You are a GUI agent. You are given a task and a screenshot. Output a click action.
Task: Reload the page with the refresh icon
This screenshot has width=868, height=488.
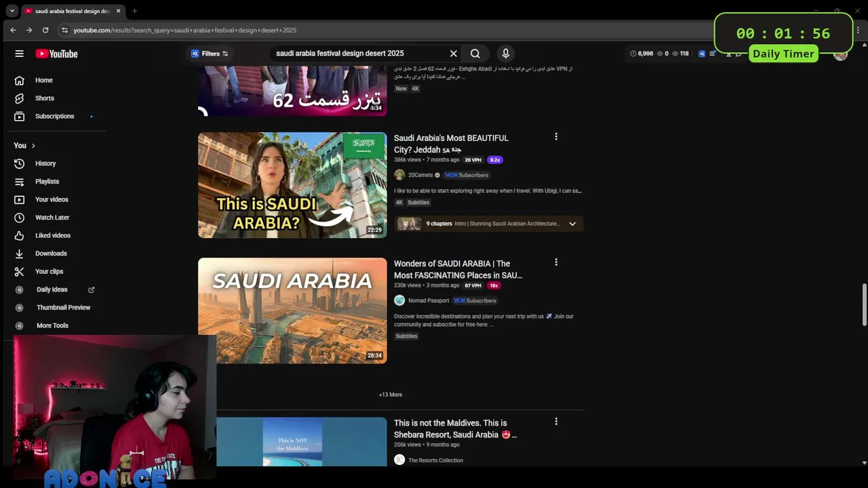[45, 30]
